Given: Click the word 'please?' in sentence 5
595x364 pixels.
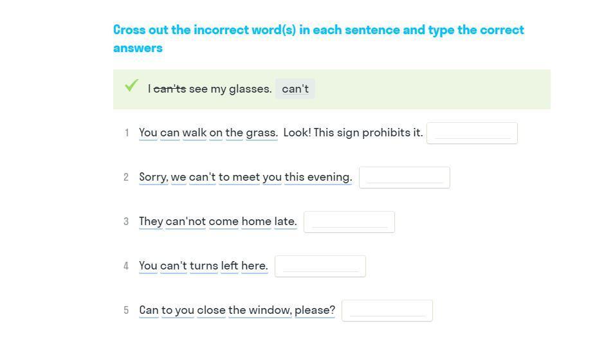Looking at the screenshot, I should coord(315,311).
